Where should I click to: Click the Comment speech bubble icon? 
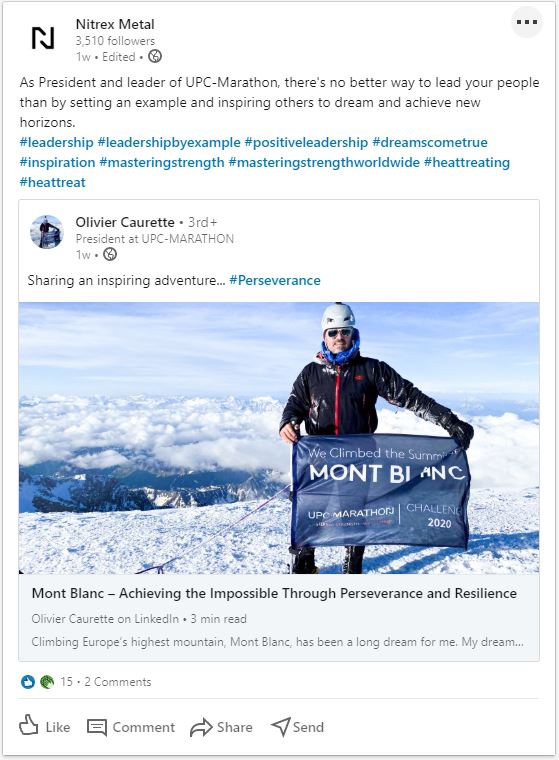[96, 727]
